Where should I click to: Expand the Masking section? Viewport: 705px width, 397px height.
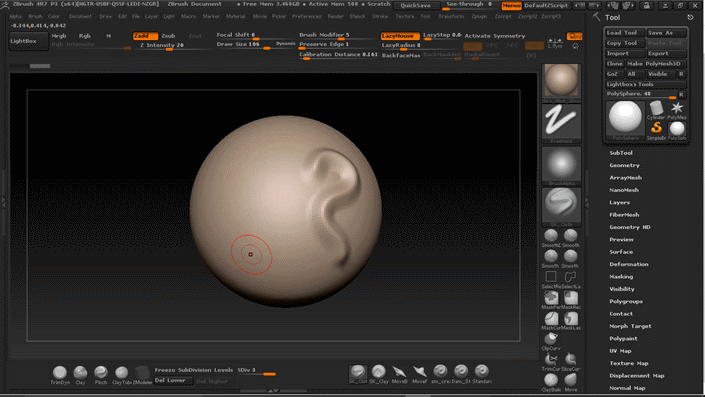pyautogui.click(x=621, y=277)
